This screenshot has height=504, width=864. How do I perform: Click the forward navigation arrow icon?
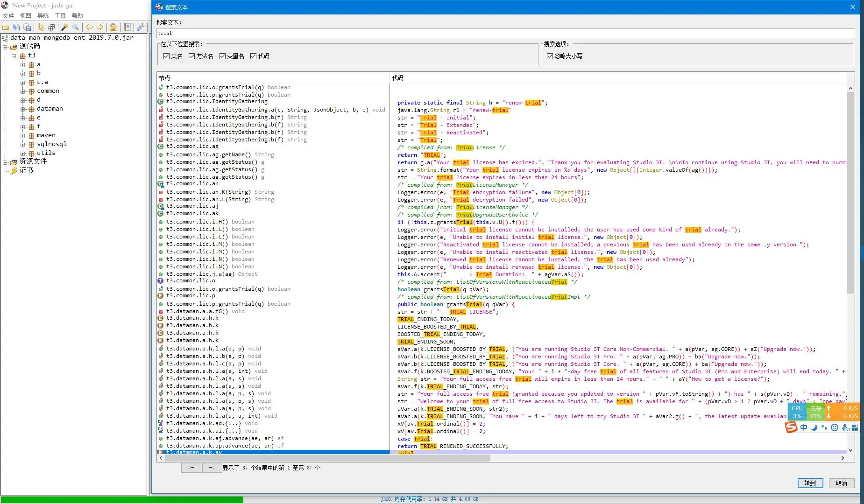100,27
